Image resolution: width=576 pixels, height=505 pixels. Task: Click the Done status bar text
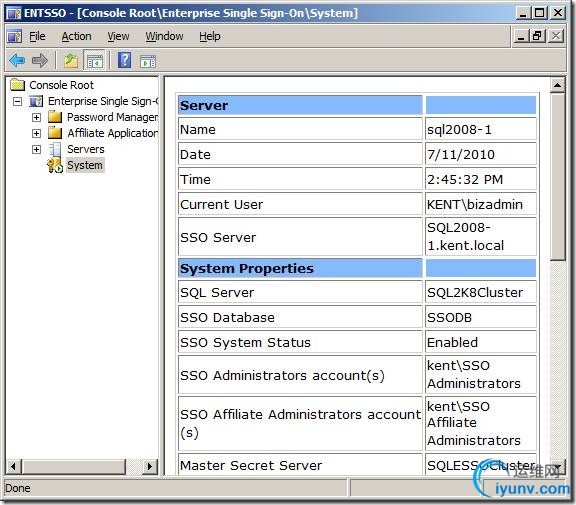point(18,488)
